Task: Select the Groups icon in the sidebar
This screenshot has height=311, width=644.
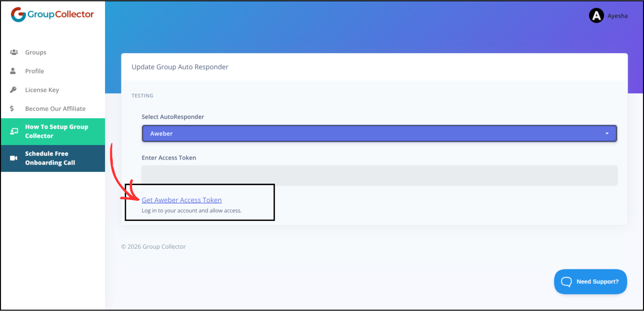Action: 14,52
